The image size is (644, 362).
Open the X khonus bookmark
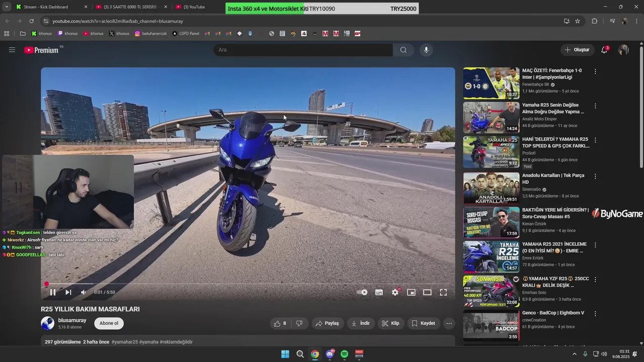click(x=119, y=34)
